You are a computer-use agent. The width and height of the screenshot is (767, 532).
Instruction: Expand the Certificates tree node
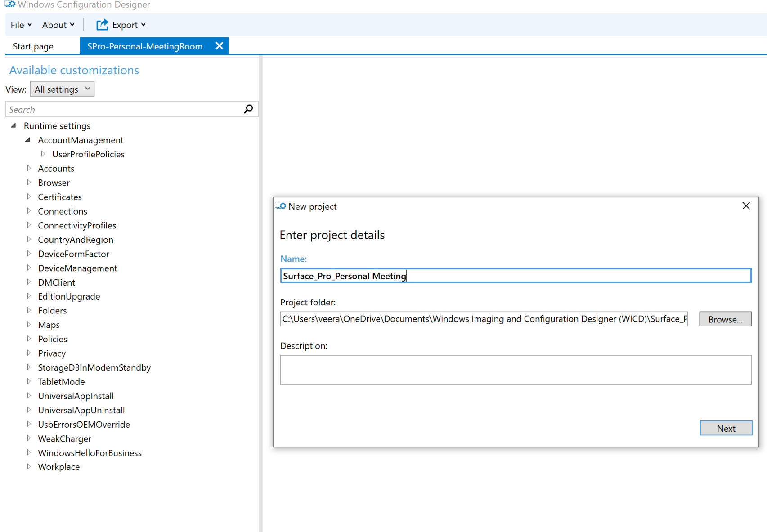(29, 197)
